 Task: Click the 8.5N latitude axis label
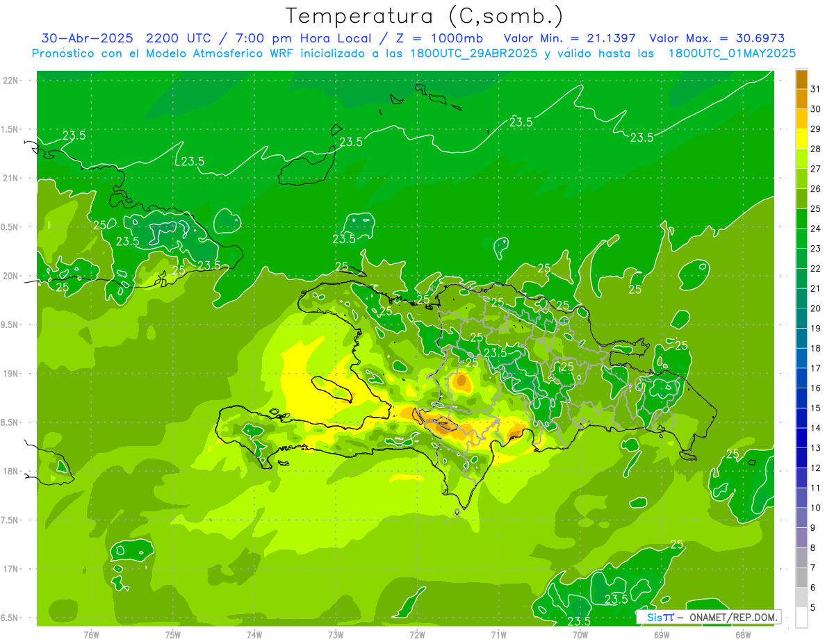(10, 422)
